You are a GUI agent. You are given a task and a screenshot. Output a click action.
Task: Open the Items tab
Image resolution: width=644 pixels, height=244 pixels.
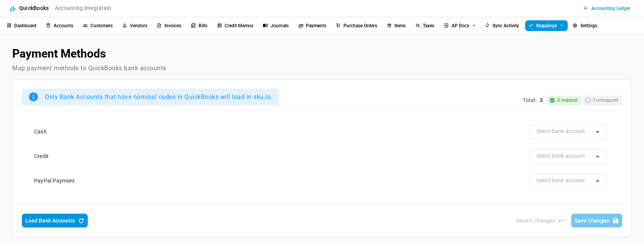point(396,26)
